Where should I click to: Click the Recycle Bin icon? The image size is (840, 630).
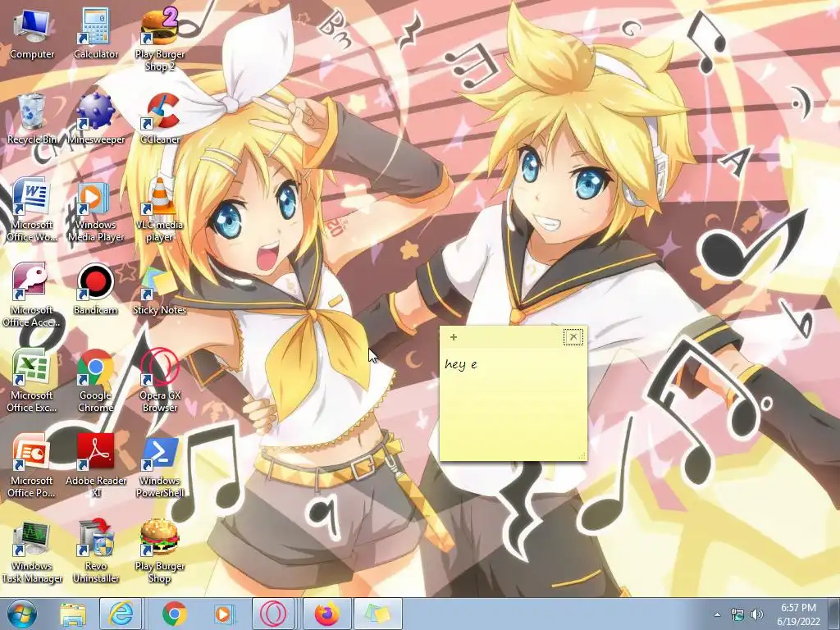point(32,120)
